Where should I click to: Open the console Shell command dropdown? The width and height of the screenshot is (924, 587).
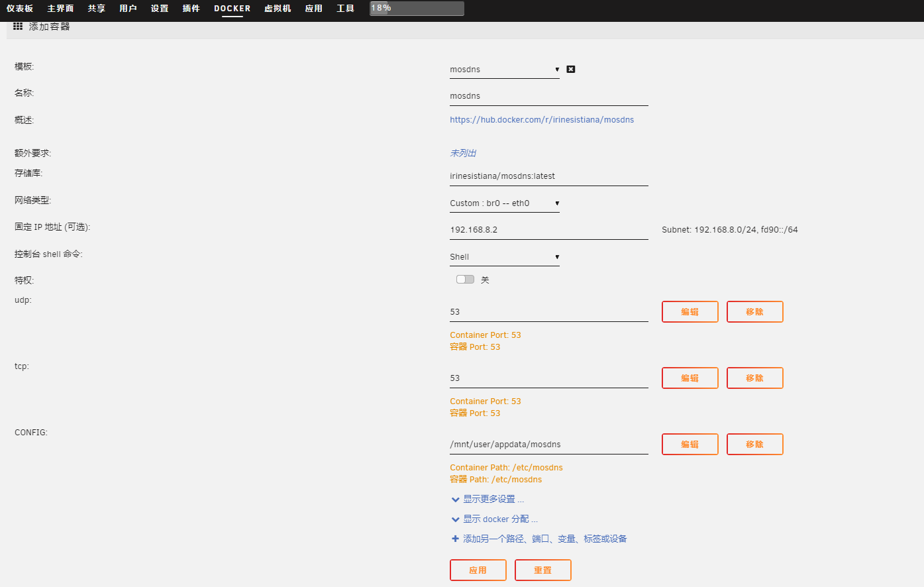click(x=504, y=257)
